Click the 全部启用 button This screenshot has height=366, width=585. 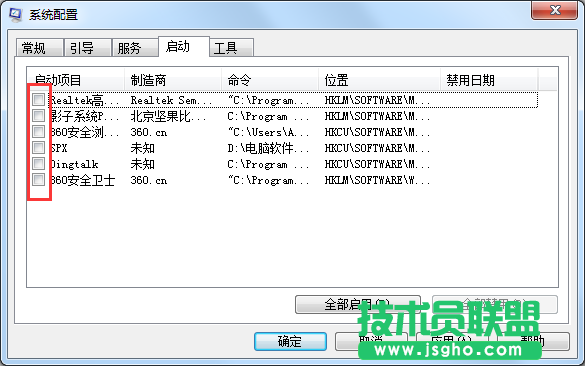[358, 304]
